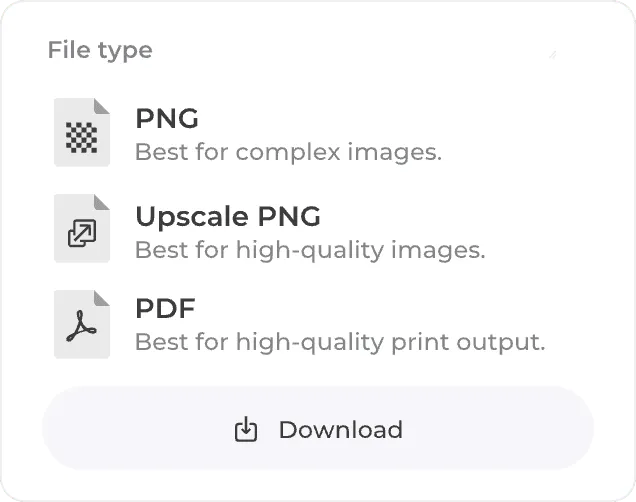Screen dimensions: 636x502
Task: Select the PDF file type heading
Action: [165, 308]
